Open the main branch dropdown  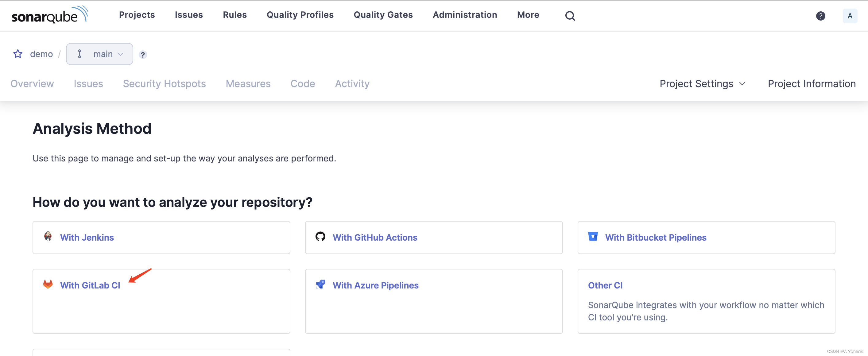(99, 54)
